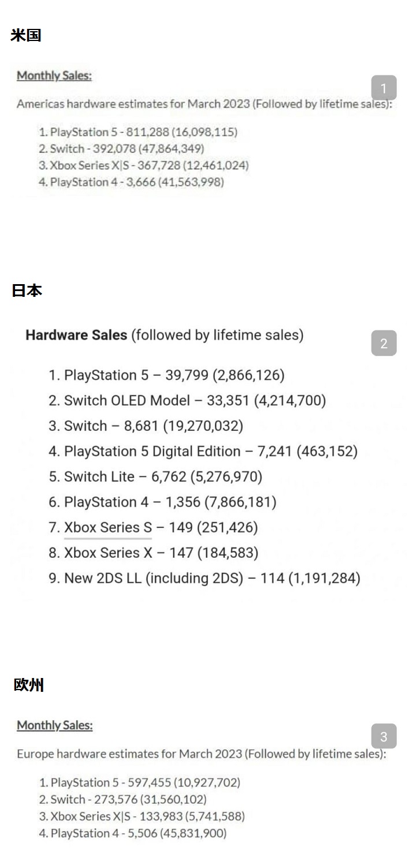
Task: Click the Monthly Sales link above Europe estimates
Action: pyautogui.click(x=54, y=725)
